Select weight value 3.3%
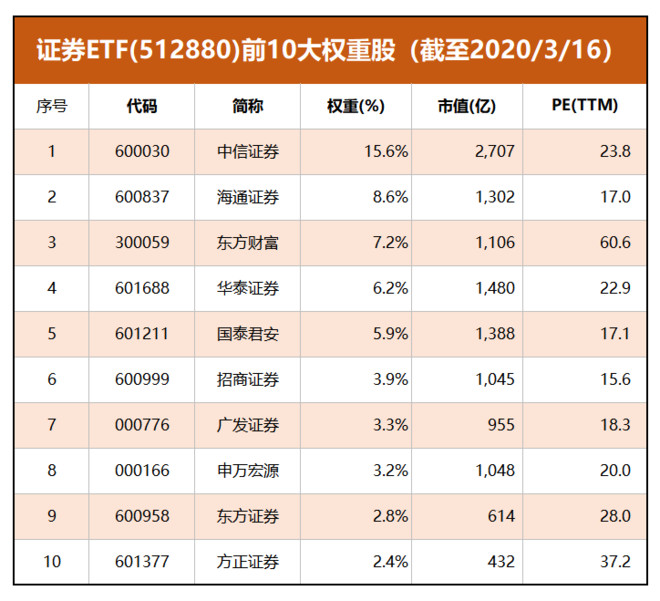Viewport: 660px width, 601px height. [390, 425]
